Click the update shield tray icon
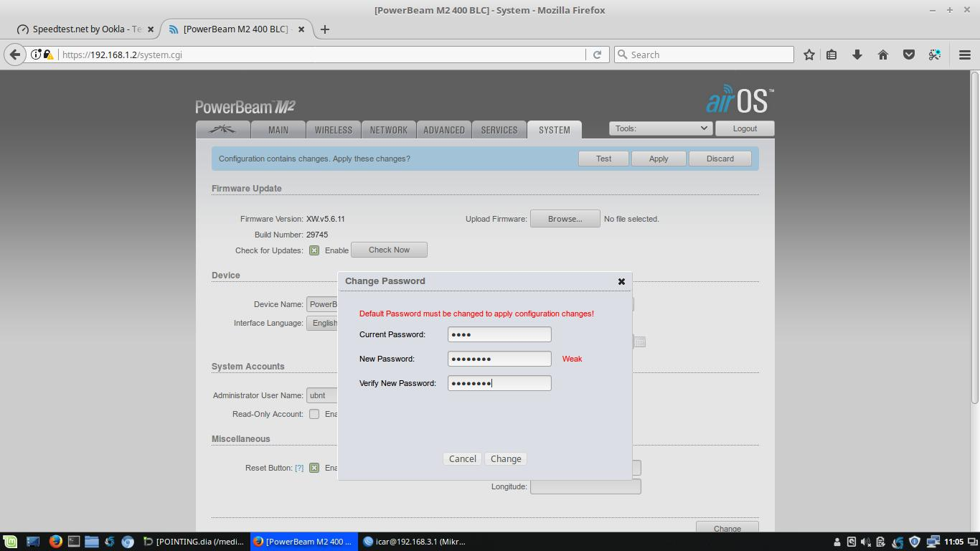 pyautogui.click(x=915, y=542)
